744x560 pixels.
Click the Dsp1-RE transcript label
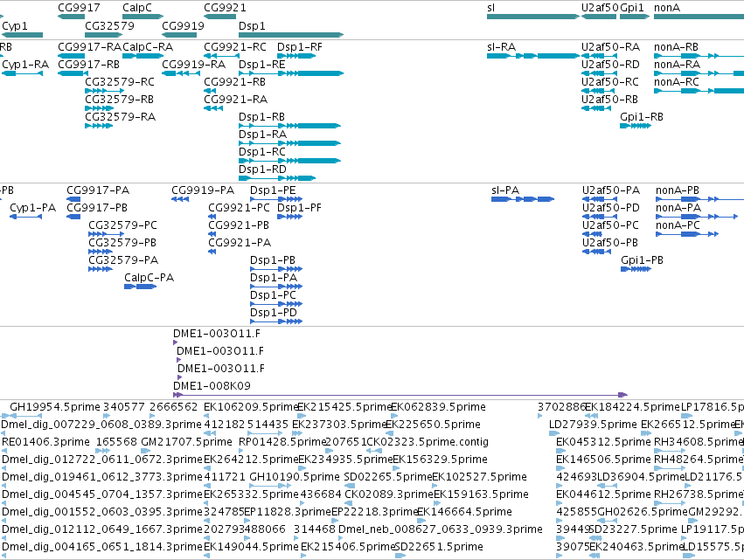point(262,64)
